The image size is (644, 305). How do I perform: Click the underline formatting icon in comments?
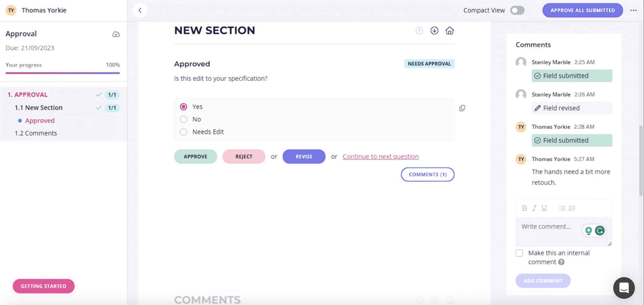[543, 208]
